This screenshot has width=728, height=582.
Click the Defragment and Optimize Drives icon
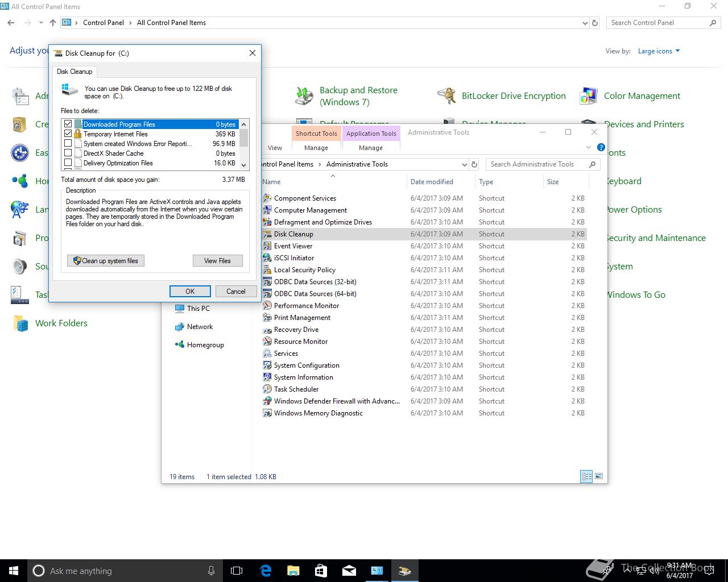(267, 222)
